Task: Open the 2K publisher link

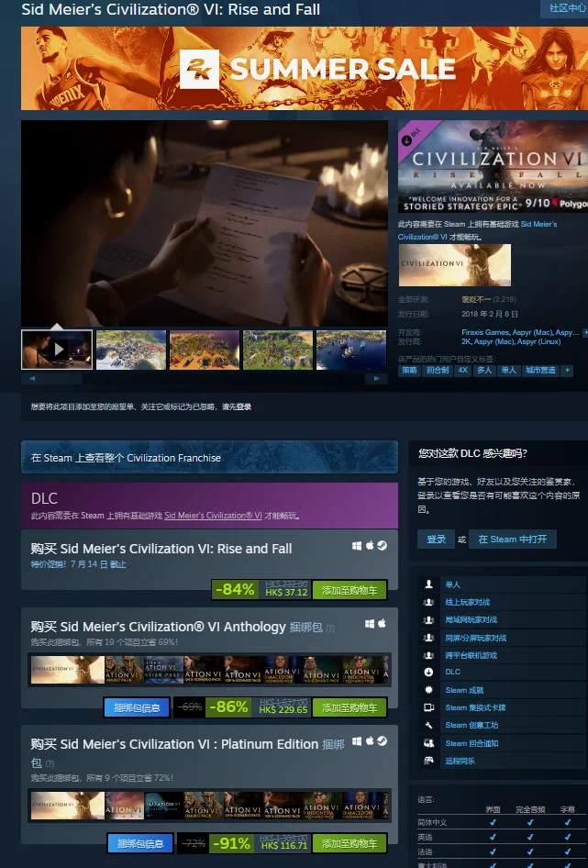Action: click(x=466, y=341)
